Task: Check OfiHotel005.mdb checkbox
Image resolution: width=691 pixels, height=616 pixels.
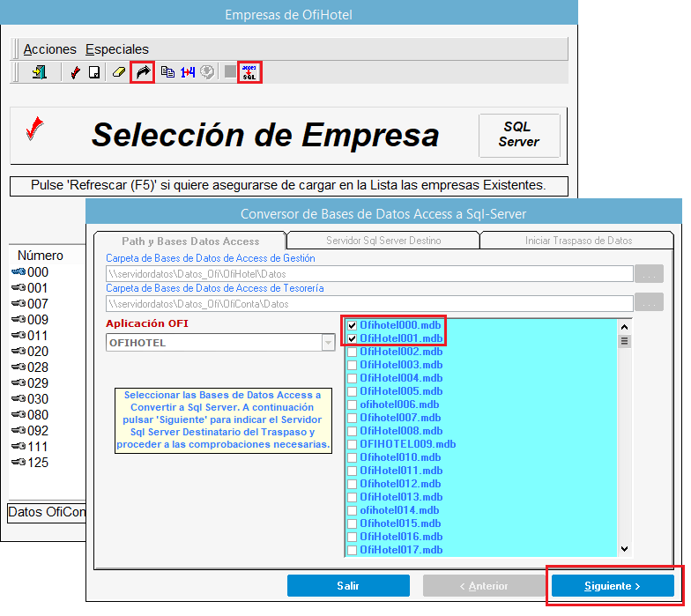Action: click(353, 391)
